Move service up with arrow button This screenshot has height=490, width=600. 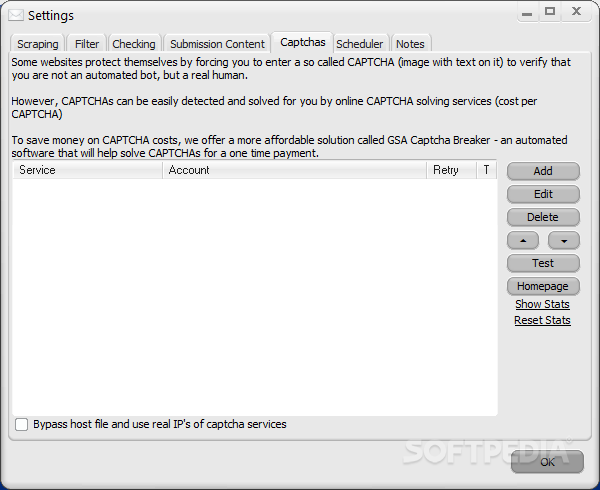point(523,241)
